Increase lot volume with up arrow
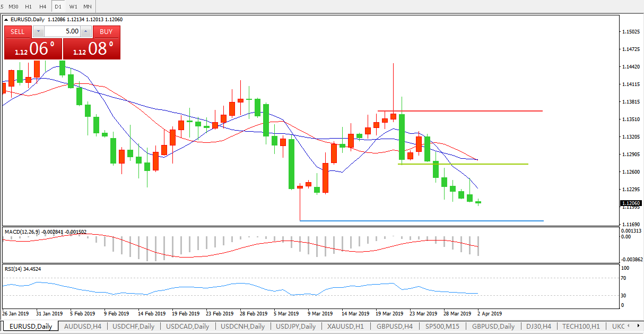Screen dimensions: 644x334 [x=86, y=32]
